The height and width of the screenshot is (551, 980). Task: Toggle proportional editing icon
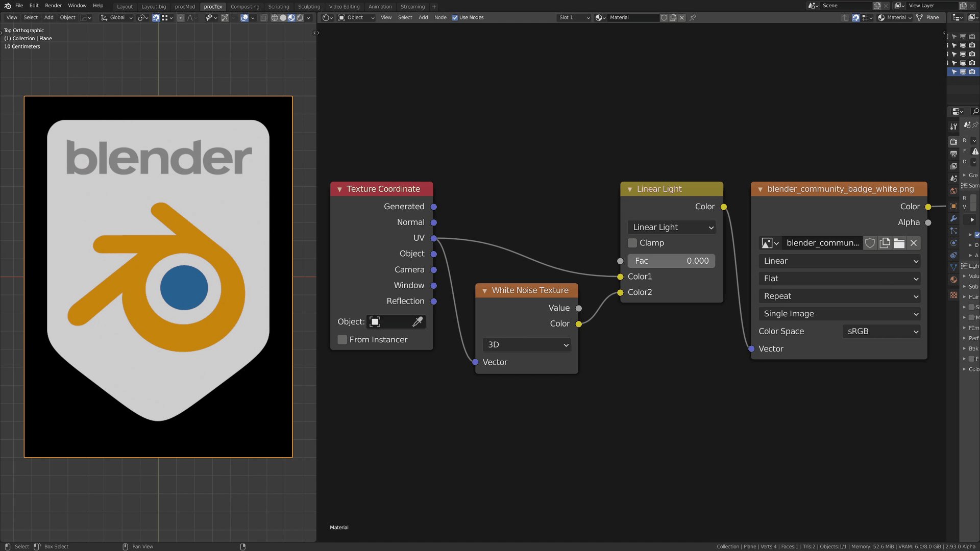180,17
